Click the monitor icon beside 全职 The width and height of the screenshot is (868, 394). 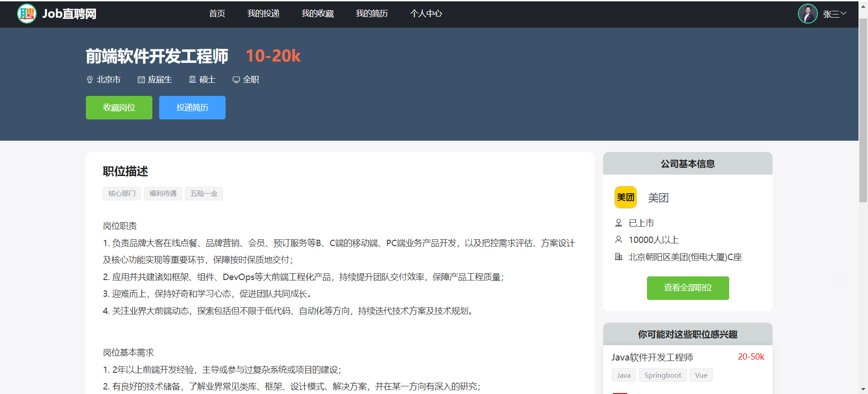[236, 80]
